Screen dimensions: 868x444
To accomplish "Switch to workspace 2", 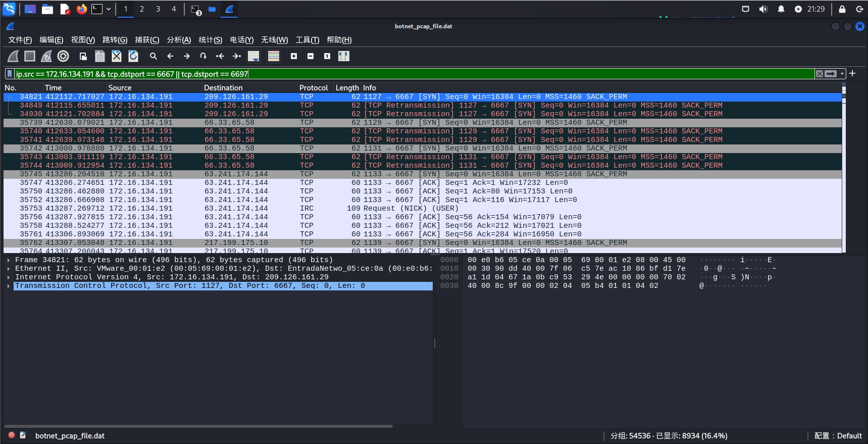I will point(142,9).
